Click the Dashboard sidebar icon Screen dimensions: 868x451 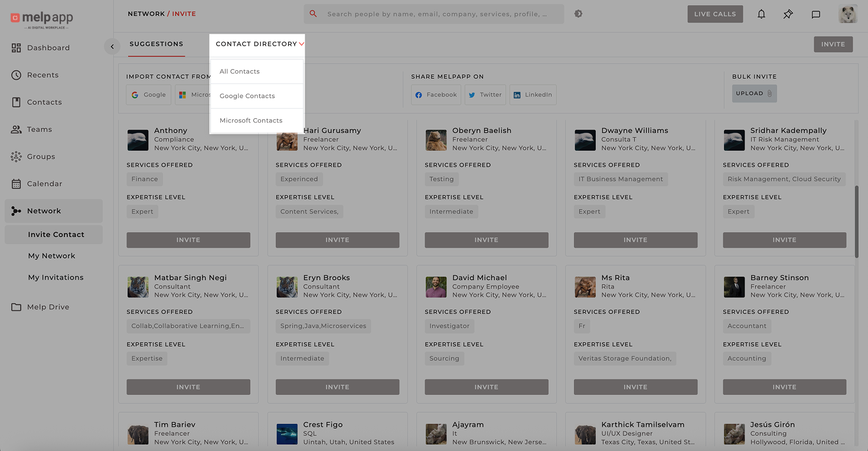(17, 48)
